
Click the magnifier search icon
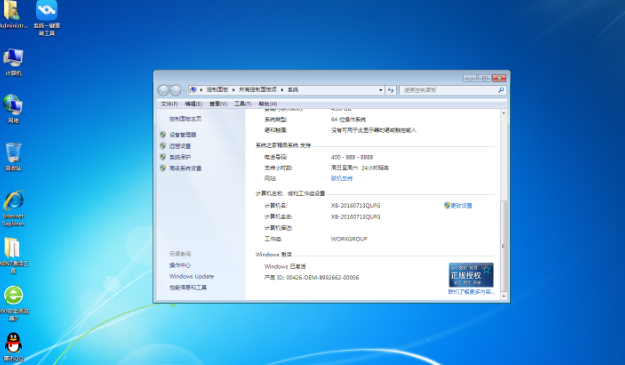pyautogui.click(x=501, y=90)
